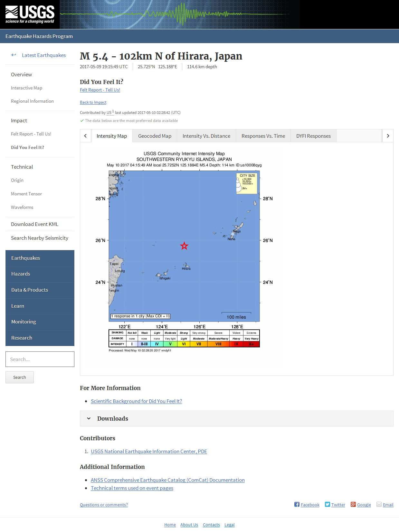Open Waveforms page
The image size is (399, 532).
tap(22, 207)
